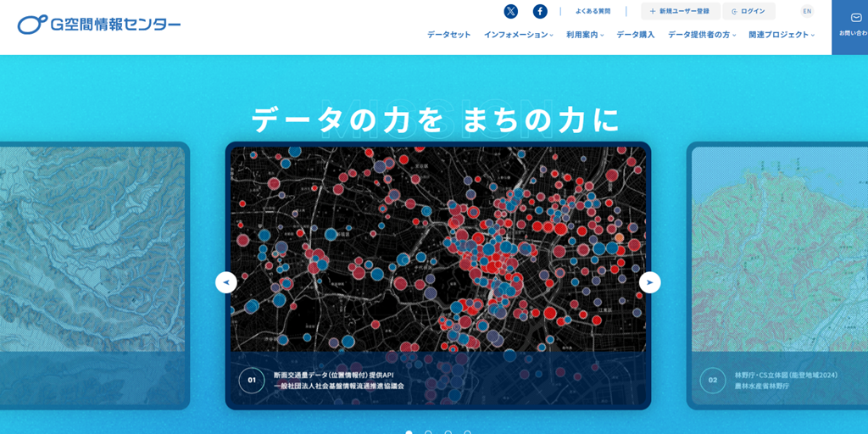The width and height of the screenshot is (868, 434).
Task: Click 一般社団法人社会基盤情報流通推進協議会 text
Action: [339, 386]
